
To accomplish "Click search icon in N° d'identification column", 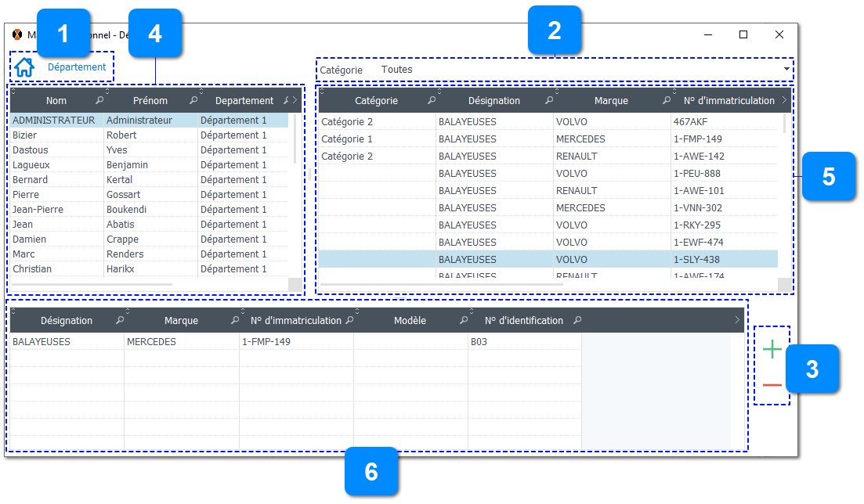I will point(577,321).
